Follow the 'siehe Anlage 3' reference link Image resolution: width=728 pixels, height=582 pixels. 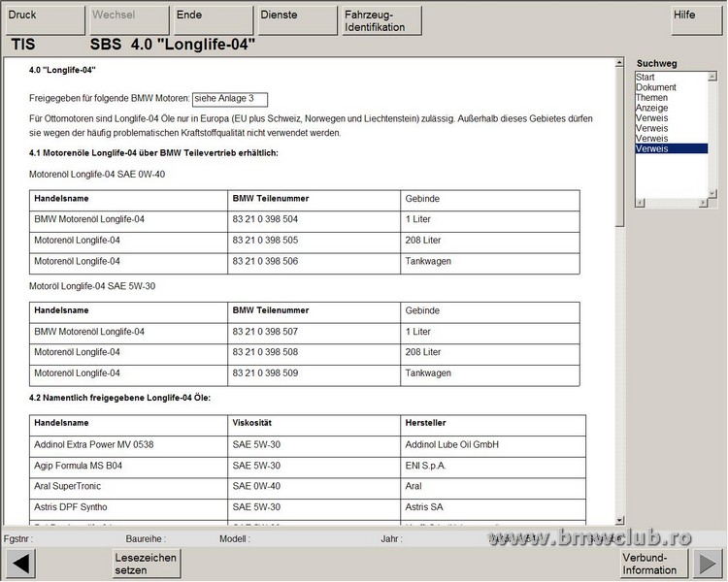[230, 99]
